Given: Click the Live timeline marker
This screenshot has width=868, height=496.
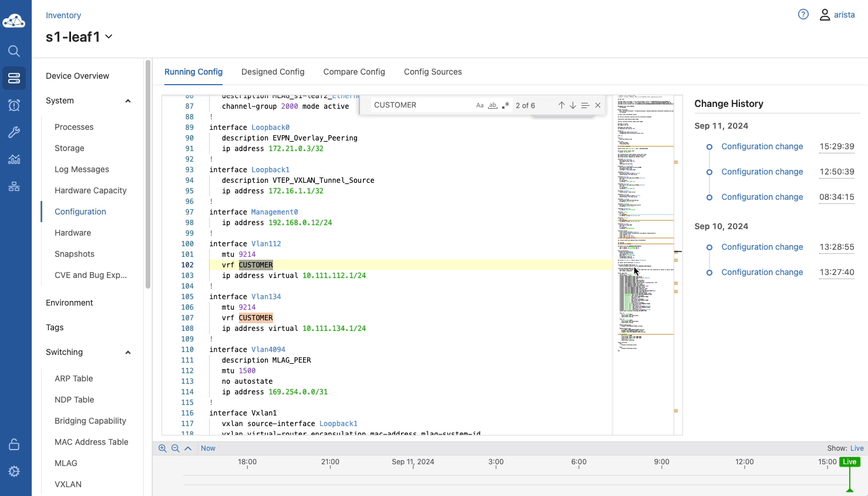Looking at the screenshot, I should (849, 462).
